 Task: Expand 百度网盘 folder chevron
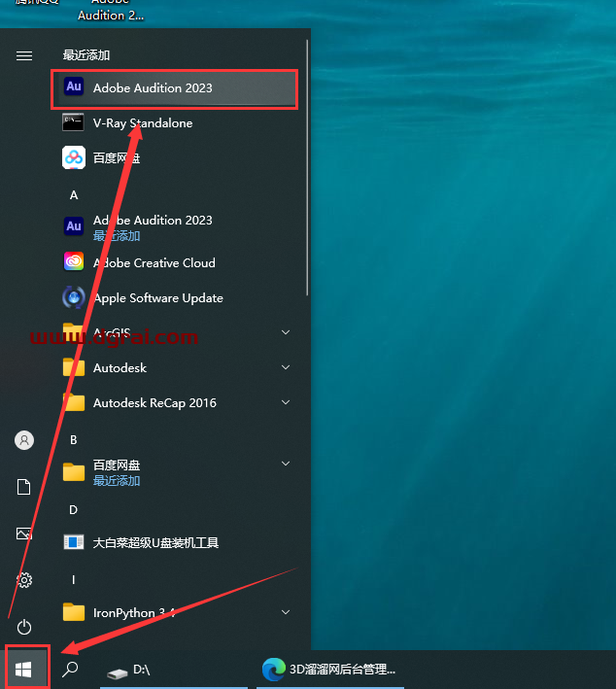pos(286,464)
